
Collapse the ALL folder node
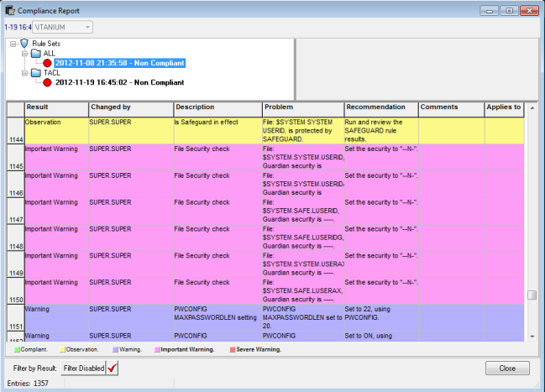[24, 53]
